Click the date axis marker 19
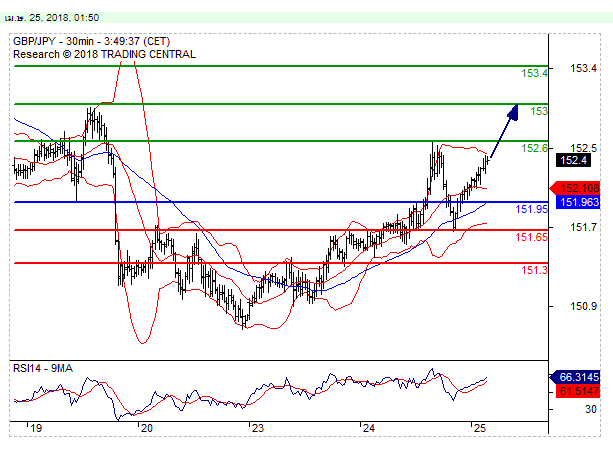Screen dimensions: 613x455 tap(36, 428)
